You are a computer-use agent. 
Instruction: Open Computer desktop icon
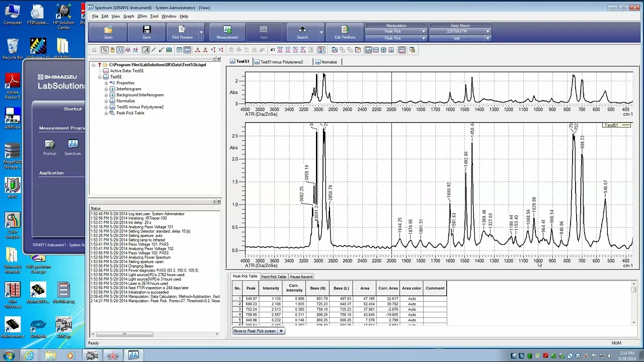(13, 15)
